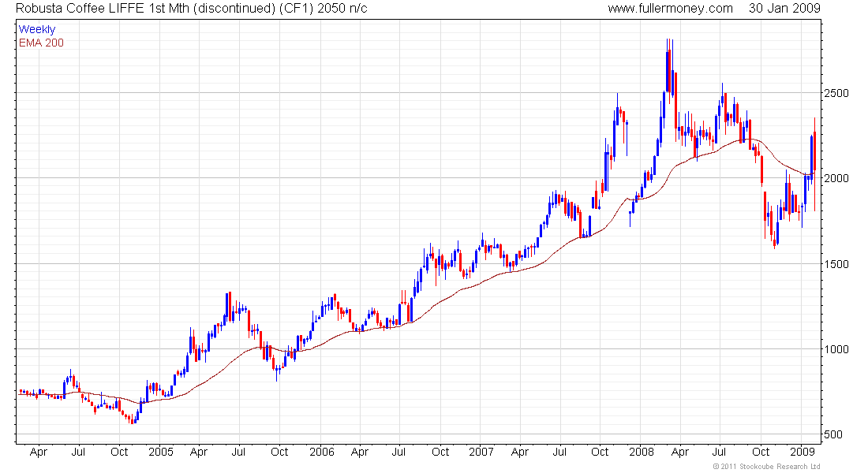Screen dimensions: 868x473
Task: Click the 500 price axis label
Action: click(833, 434)
